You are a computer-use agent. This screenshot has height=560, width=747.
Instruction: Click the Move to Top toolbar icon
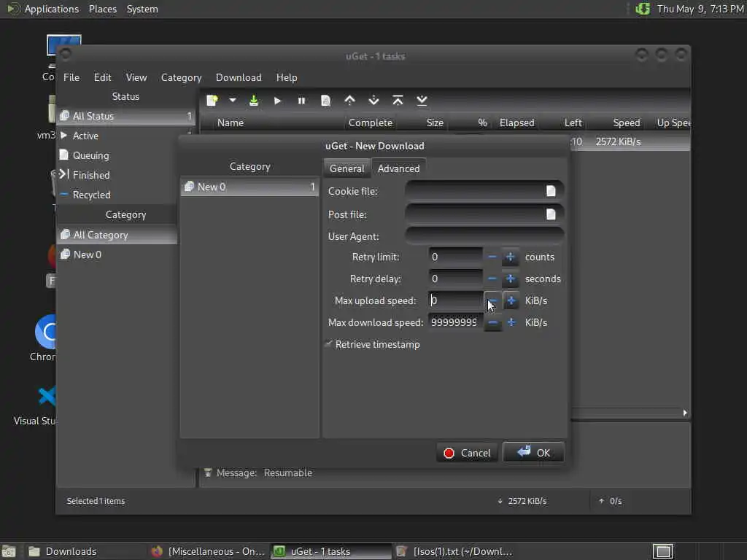pos(398,101)
